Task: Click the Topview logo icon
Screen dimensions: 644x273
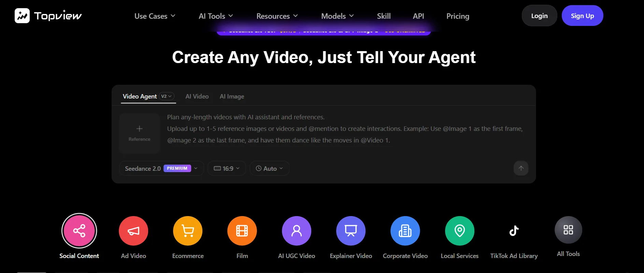Action: (x=22, y=16)
